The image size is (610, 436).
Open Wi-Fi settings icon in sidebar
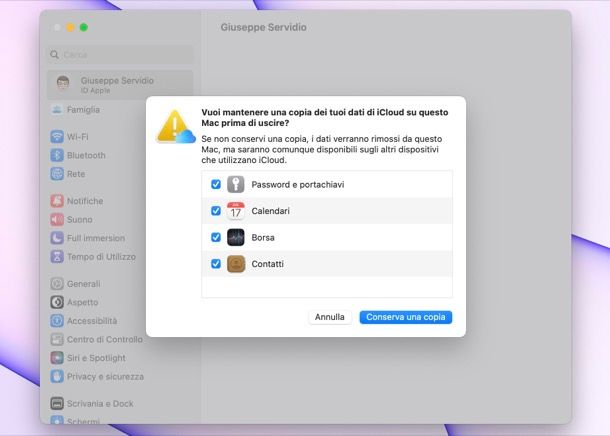pyautogui.click(x=57, y=137)
